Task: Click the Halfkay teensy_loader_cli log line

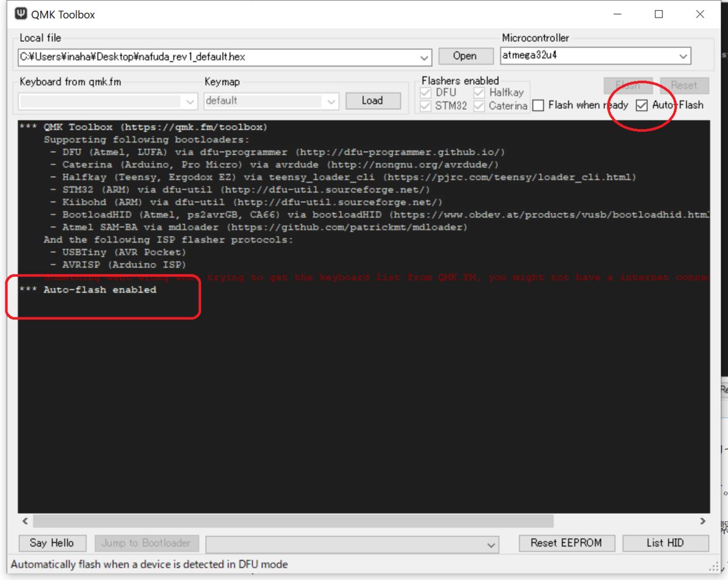Action: coord(343,177)
